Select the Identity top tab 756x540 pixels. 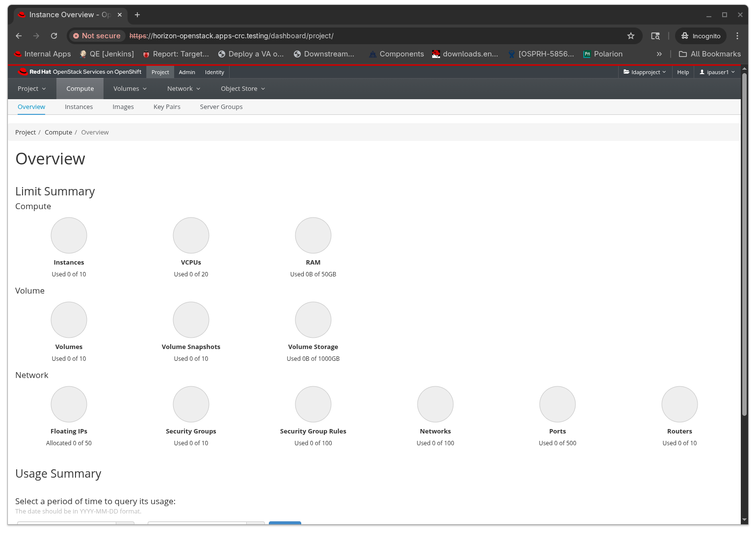[x=214, y=72]
